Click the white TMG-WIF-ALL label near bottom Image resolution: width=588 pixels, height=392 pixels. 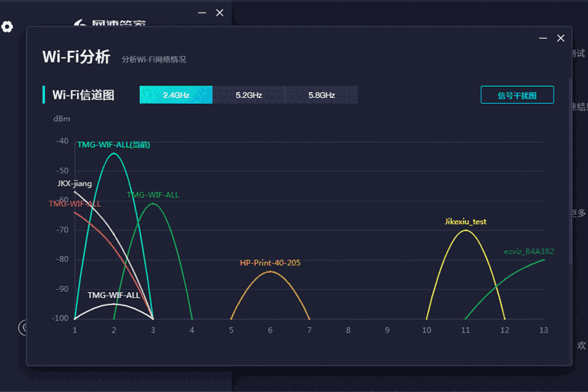click(113, 295)
